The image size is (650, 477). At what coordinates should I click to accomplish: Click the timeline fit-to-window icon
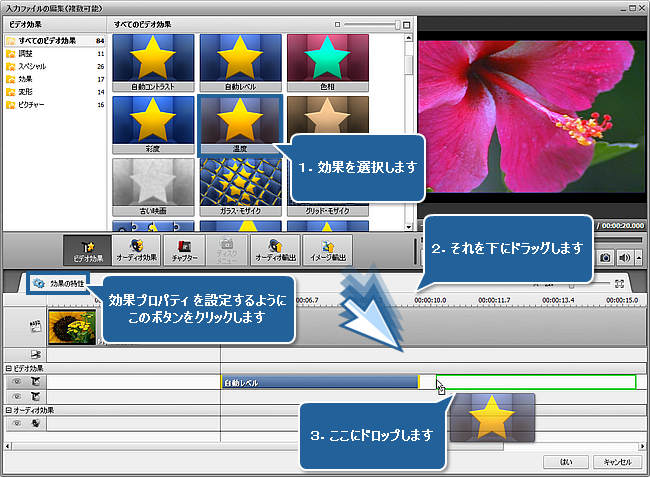619,284
